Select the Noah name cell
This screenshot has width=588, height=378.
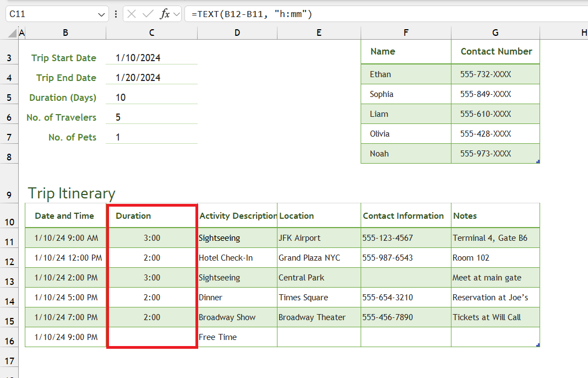click(x=406, y=154)
